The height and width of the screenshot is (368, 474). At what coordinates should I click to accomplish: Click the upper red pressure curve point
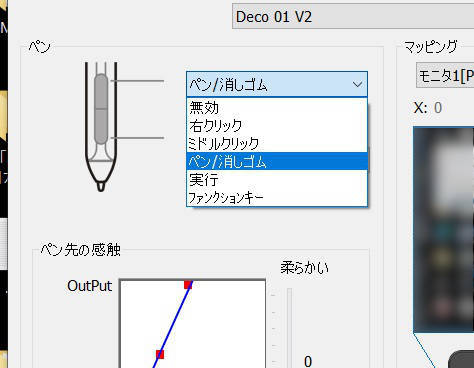tap(188, 285)
